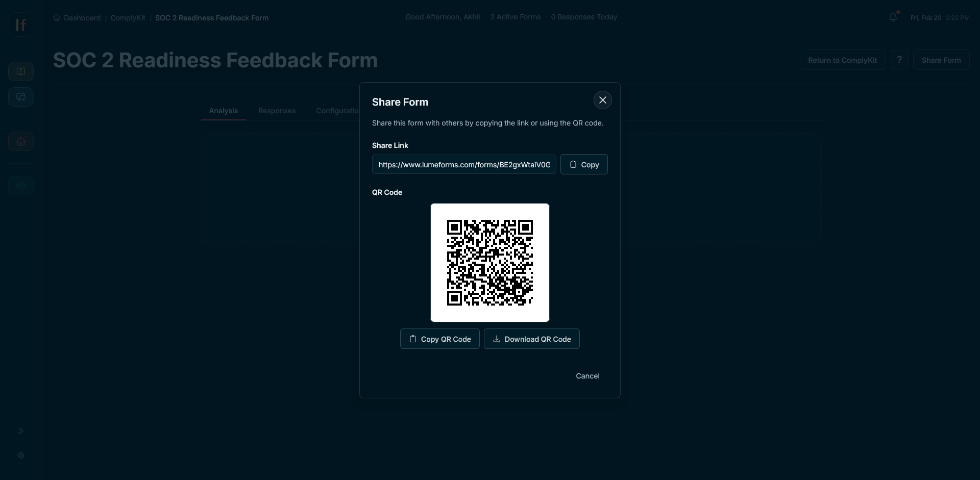
Task: Open the settings gear in sidebar
Action: (20, 456)
